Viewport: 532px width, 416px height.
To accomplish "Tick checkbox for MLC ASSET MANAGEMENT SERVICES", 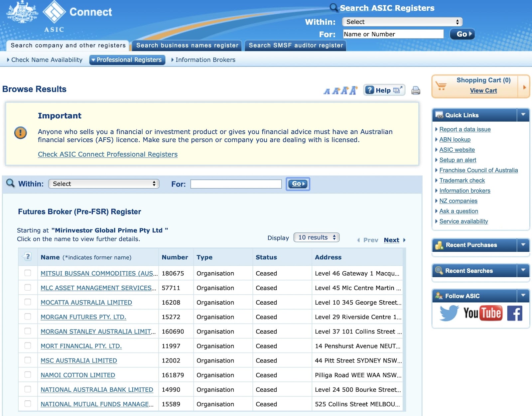I will click(x=28, y=287).
